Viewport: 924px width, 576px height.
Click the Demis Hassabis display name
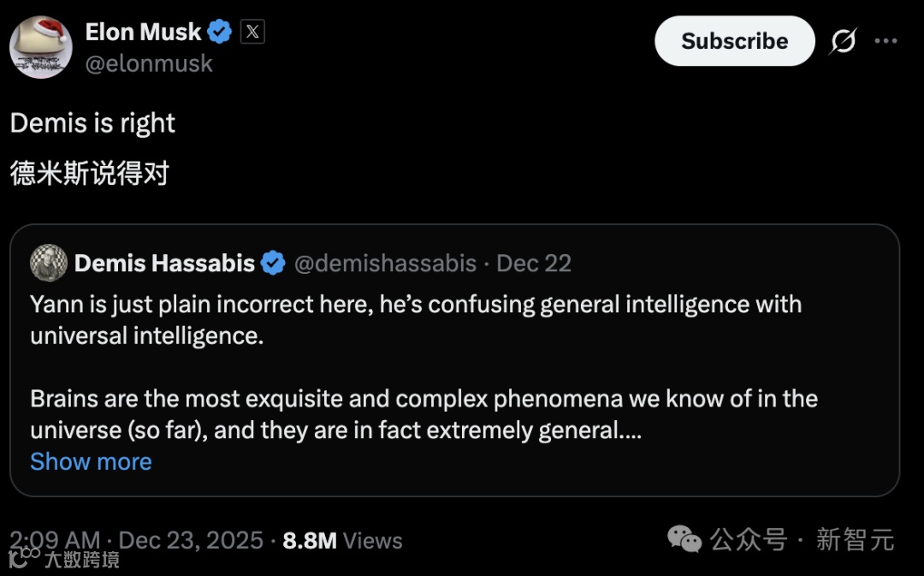click(x=164, y=263)
